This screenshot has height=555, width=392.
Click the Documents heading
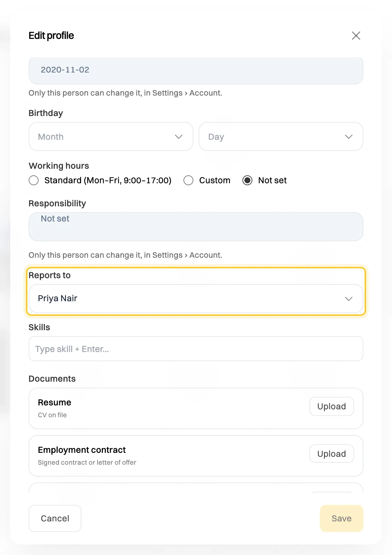tap(52, 379)
